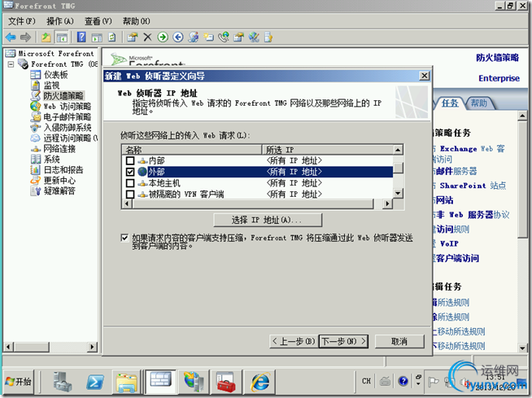Click the 所选 IP column header
Image resolution: width=532 pixels, height=398 pixels.
point(327,150)
